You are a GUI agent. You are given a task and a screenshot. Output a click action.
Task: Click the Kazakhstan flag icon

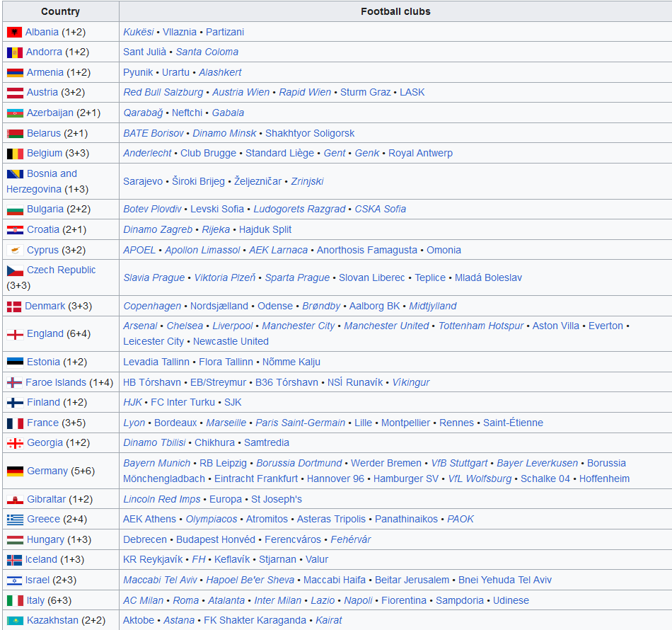point(15,621)
